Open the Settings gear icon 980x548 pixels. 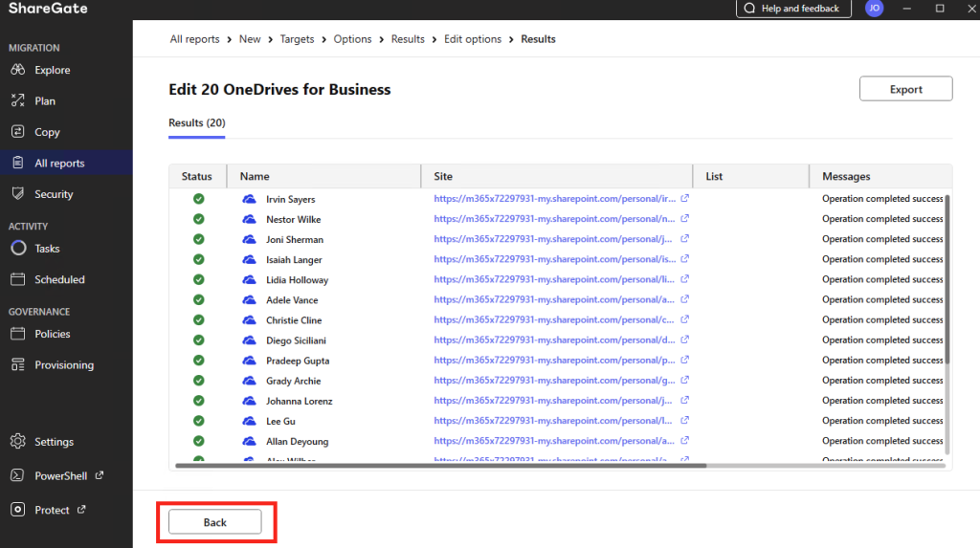(17, 441)
